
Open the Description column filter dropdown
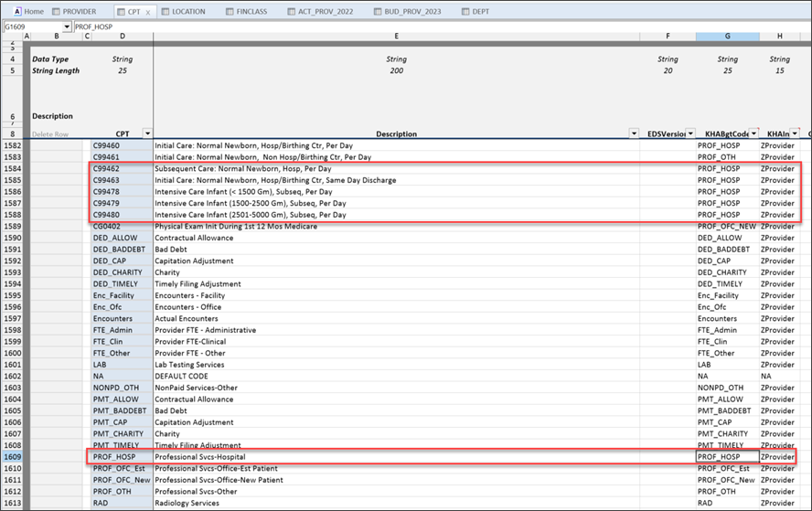tap(634, 134)
